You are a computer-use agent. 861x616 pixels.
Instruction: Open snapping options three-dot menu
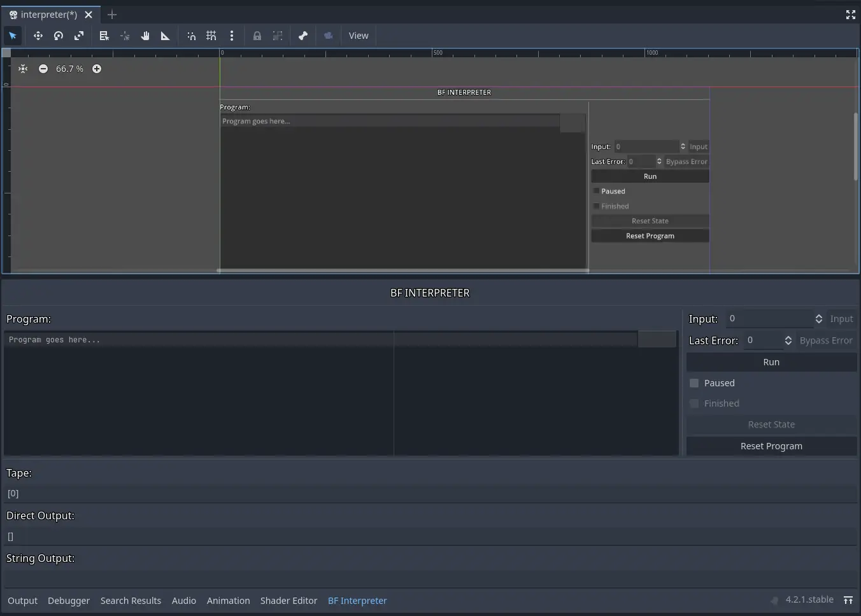pos(232,36)
